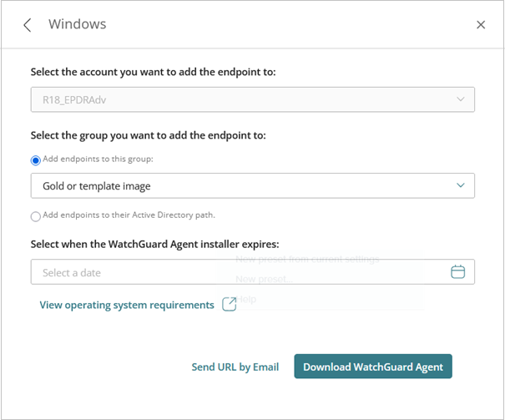Click the 'Download WatchGuard Agent' button

coord(373,367)
